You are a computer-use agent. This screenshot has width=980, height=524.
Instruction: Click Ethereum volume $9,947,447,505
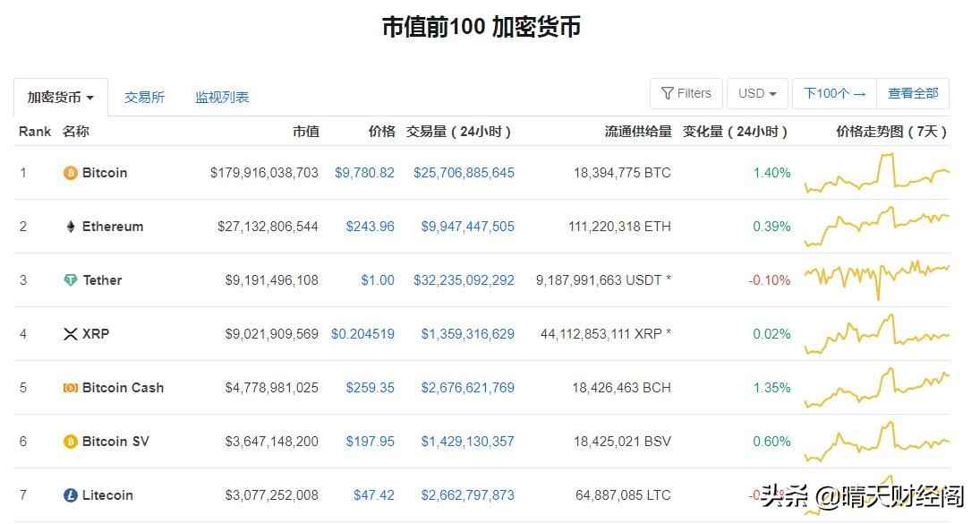tap(467, 227)
